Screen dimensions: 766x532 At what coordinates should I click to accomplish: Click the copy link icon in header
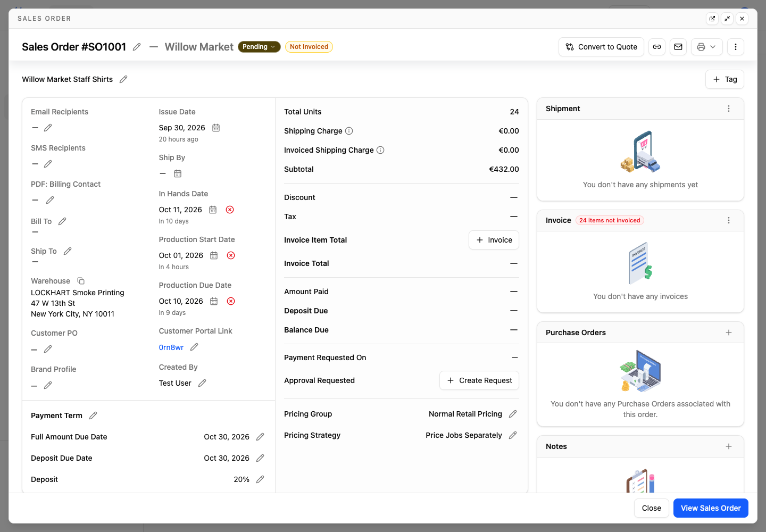tap(657, 47)
